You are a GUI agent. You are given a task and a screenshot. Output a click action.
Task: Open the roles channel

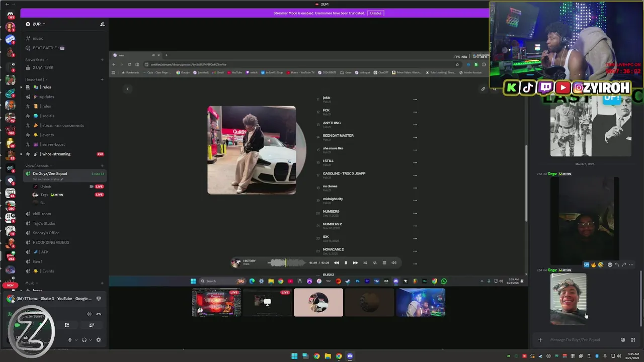(64, 106)
